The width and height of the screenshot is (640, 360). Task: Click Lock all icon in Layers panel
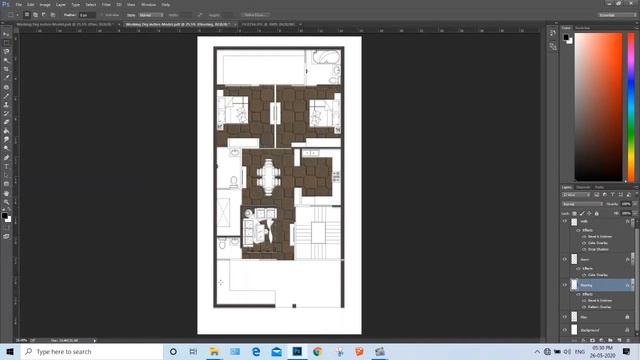click(597, 213)
